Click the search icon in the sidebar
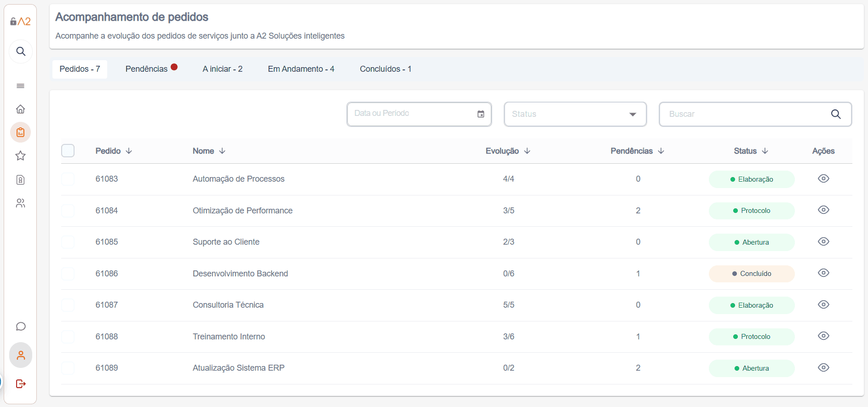 click(x=21, y=52)
